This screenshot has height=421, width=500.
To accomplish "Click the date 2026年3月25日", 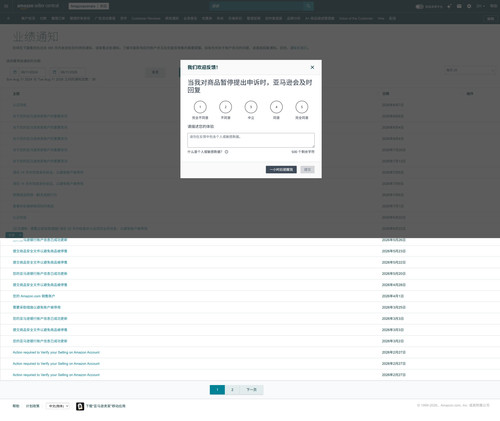I will tap(394, 307).
